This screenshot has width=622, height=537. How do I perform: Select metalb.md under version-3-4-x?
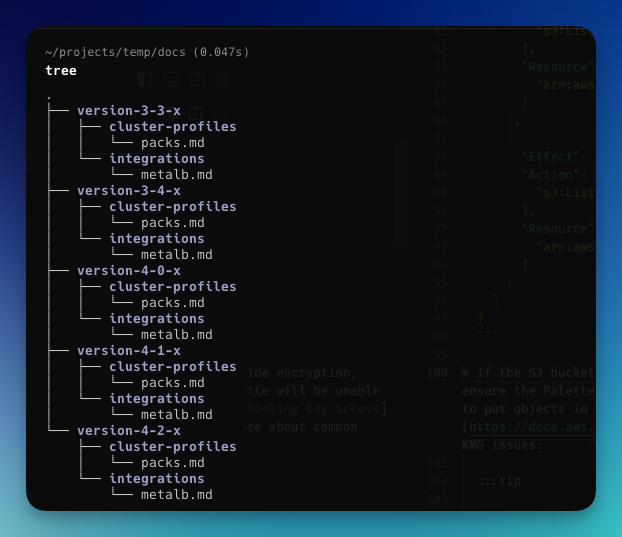[177, 255]
